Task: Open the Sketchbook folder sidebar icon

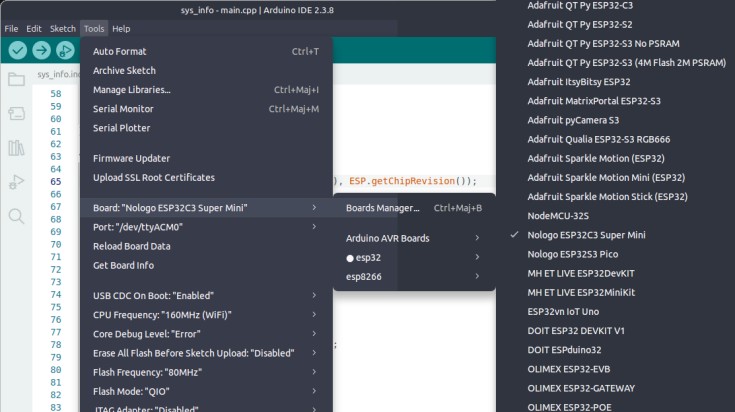Action: click(x=16, y=79)
